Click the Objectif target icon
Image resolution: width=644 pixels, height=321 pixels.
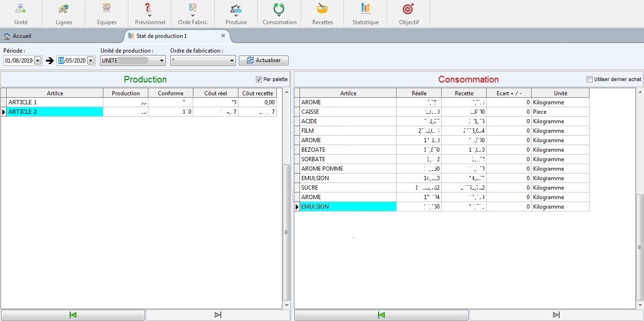(408, 13)
